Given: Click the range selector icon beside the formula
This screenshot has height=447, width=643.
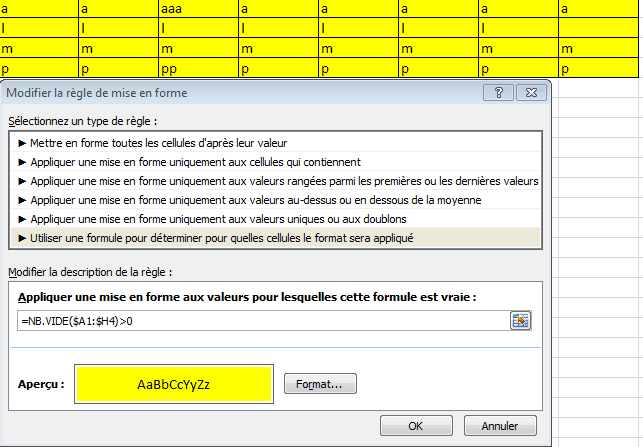Looking at the screenshot, I should click(520, 320).
